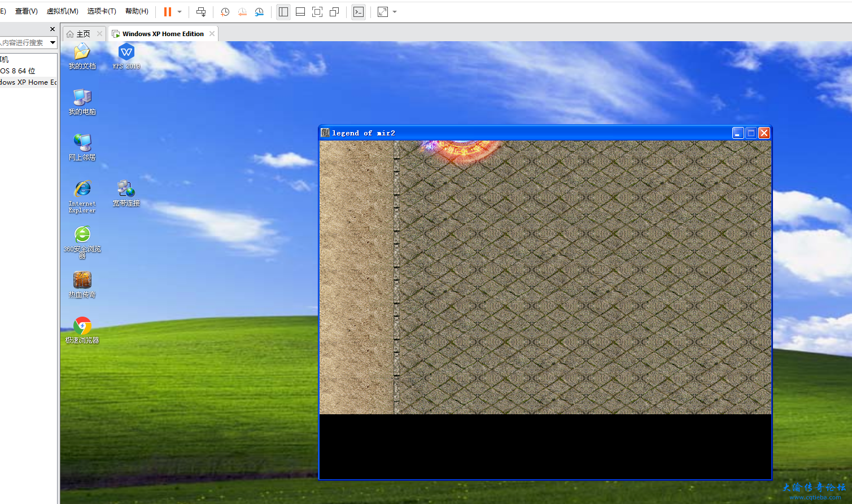The height and width of the screenshot is (504, 852).
Task: Select the 网上邻居 desktop icon
Action: [x=82, y=148]
